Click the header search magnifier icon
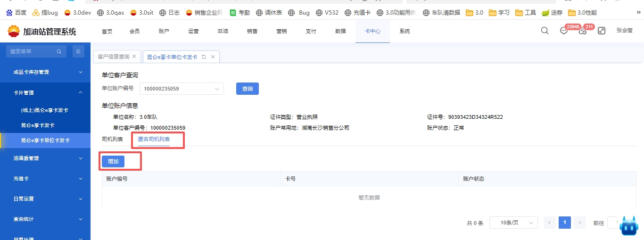Viewport: 644px width, 240px height. click(x=545, y=31)
